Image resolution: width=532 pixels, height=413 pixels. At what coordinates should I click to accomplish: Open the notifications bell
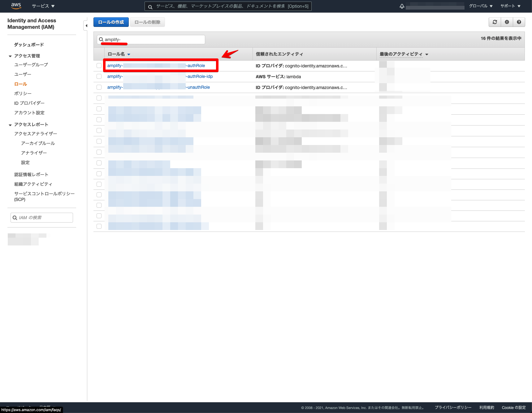(402, 6)
